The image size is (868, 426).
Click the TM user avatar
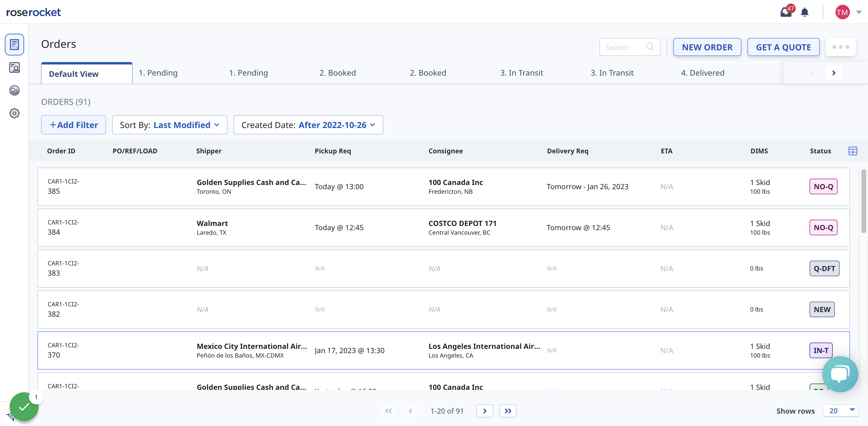tap(842, 12)
